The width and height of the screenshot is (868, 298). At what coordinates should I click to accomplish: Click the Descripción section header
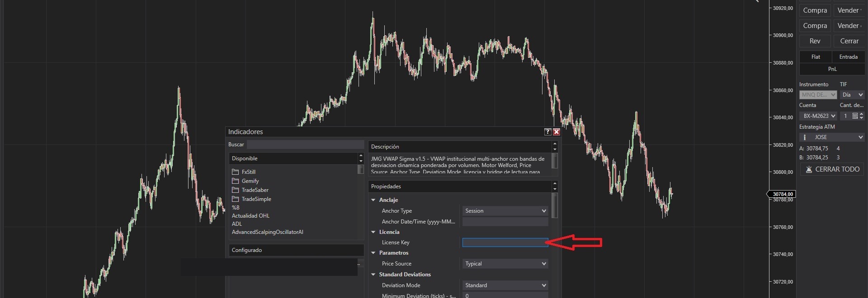[460, 147]
